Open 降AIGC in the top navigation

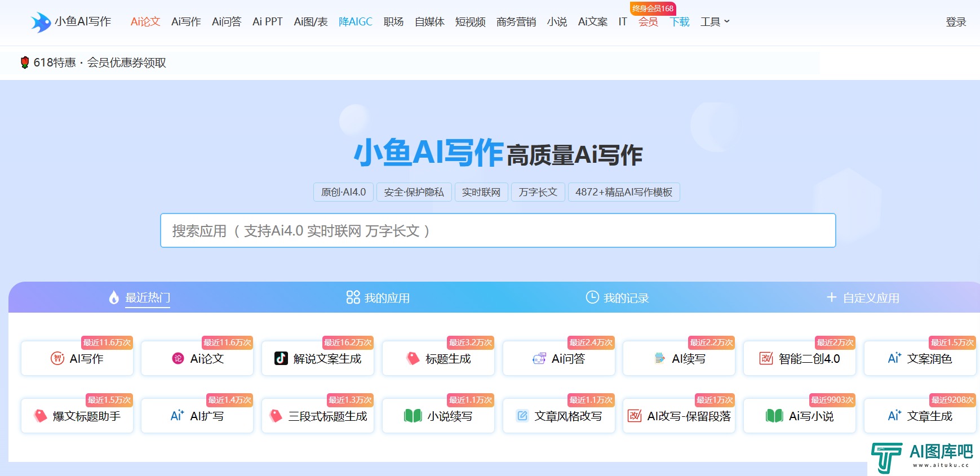[x=356, y=22]
